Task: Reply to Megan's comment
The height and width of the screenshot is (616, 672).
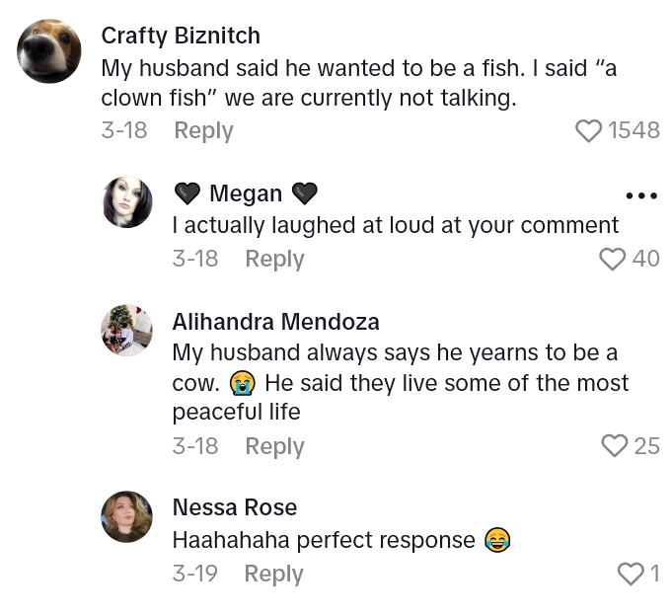Action: pyautogui.click(x=274, y=259)
